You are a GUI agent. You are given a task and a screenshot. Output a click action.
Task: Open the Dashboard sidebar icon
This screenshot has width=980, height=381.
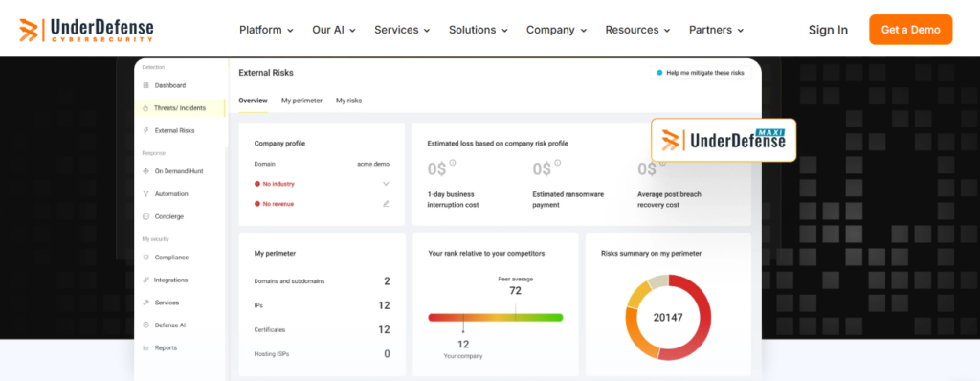145,85
